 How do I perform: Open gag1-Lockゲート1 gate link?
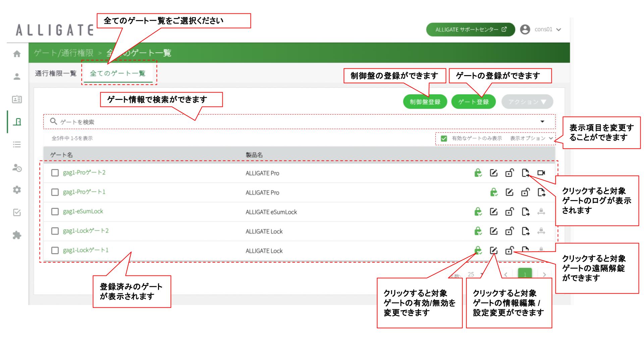point(86,250)
